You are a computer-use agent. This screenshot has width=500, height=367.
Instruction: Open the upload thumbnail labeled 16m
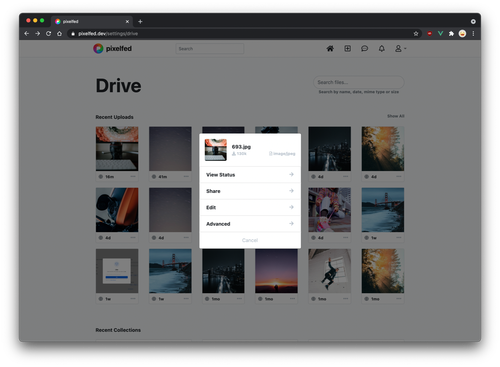click(x=117, y=149)
